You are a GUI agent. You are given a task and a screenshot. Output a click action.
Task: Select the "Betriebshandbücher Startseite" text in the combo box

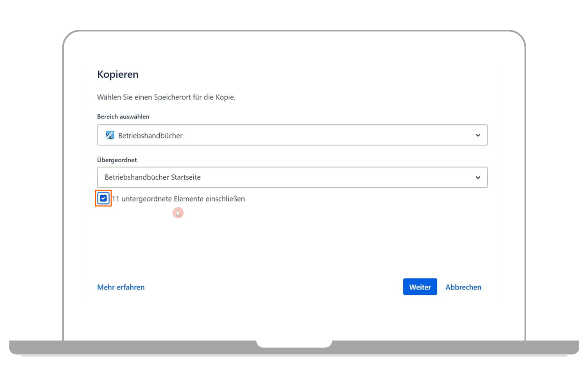[152, 177]
